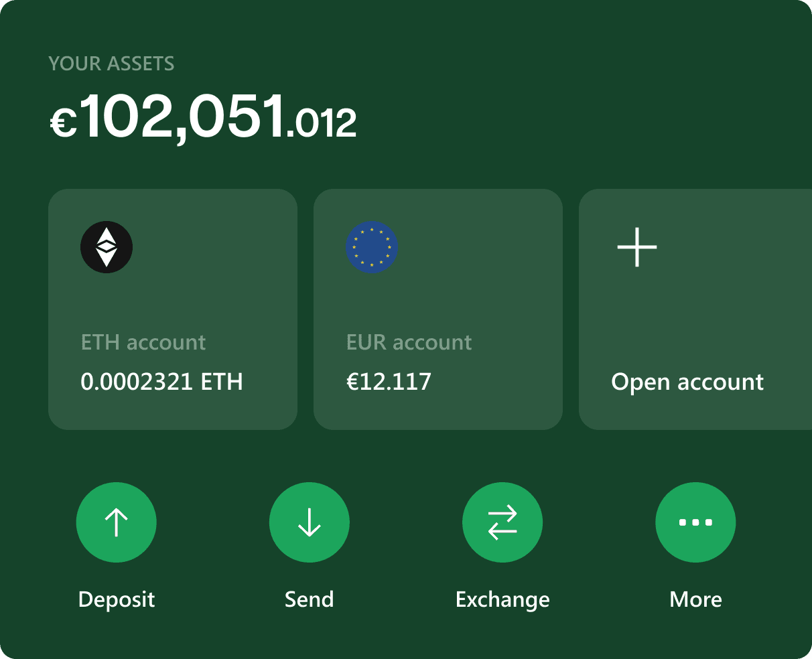The width and height of the screenshot is (812, 659).
Task: Select the total balance €102,051.012
Action: click(x=204, y=117)
